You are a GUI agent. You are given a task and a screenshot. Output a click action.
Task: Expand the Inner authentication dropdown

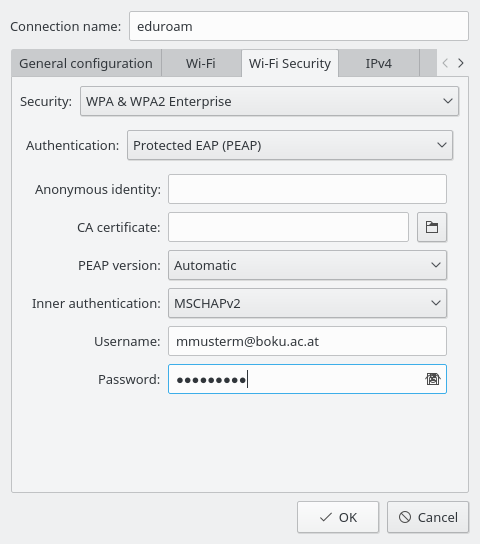307,303
